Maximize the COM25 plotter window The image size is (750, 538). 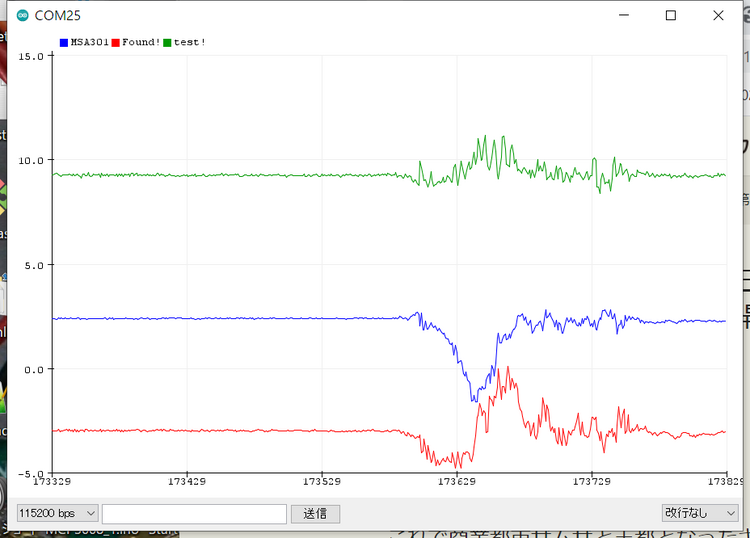click(x=671, y=15)
